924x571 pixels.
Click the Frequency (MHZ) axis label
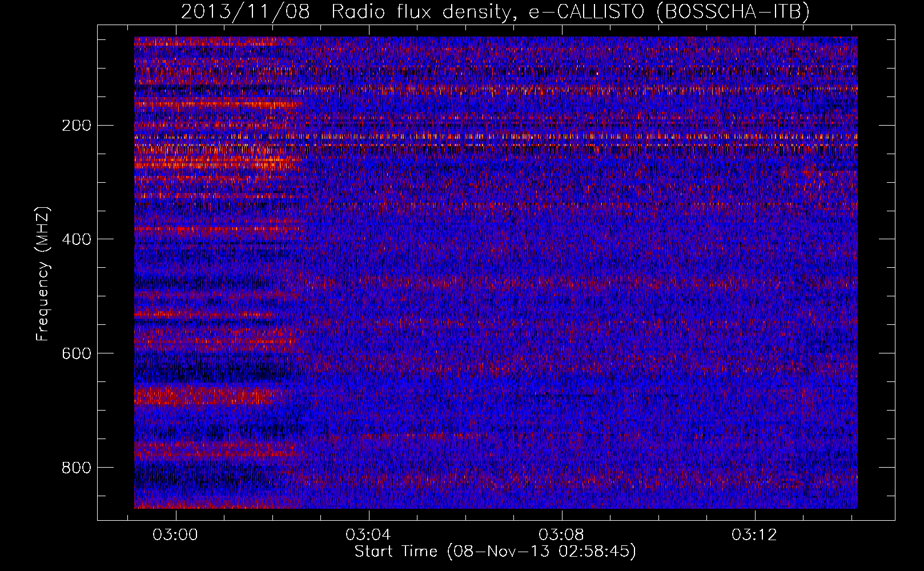coord(43,274)
